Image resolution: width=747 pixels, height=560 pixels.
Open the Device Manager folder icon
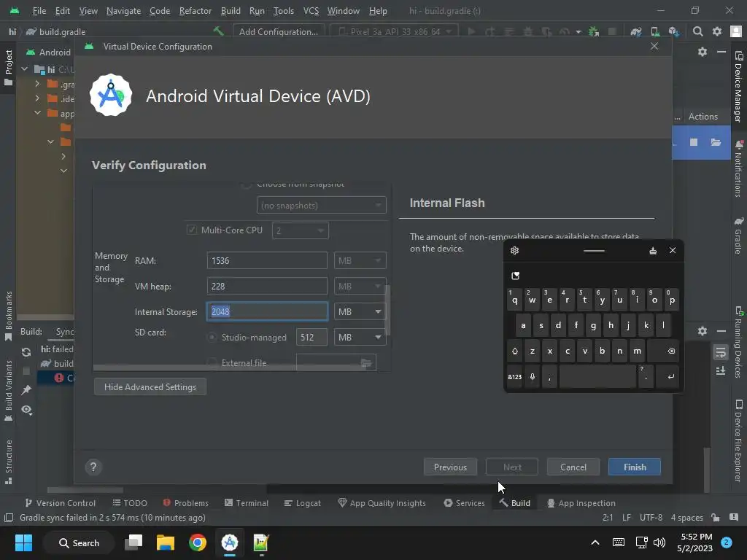click(716, 142)
